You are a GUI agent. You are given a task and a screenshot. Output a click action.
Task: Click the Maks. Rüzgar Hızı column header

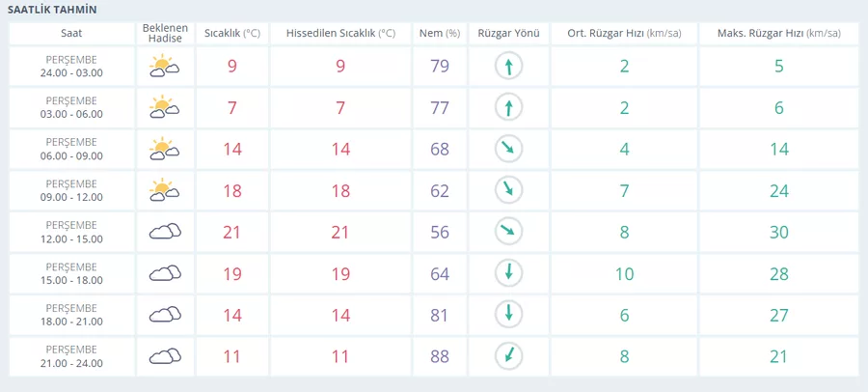coord(778,33)
